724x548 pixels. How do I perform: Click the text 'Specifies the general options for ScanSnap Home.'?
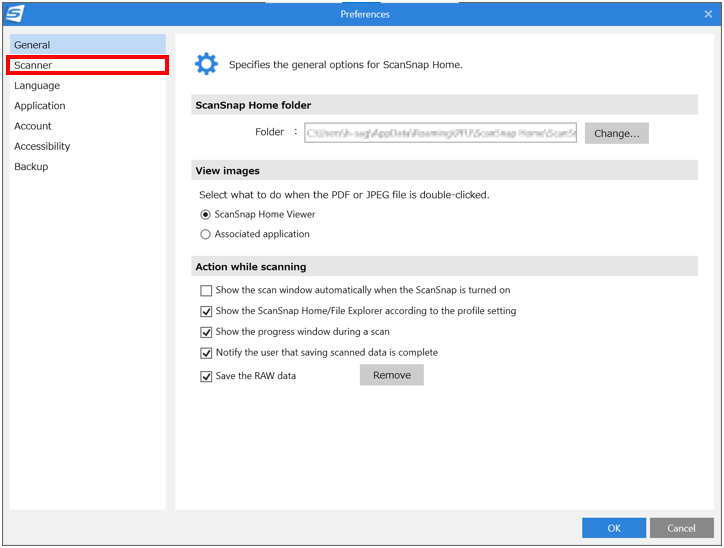click(x=345, y=65)
